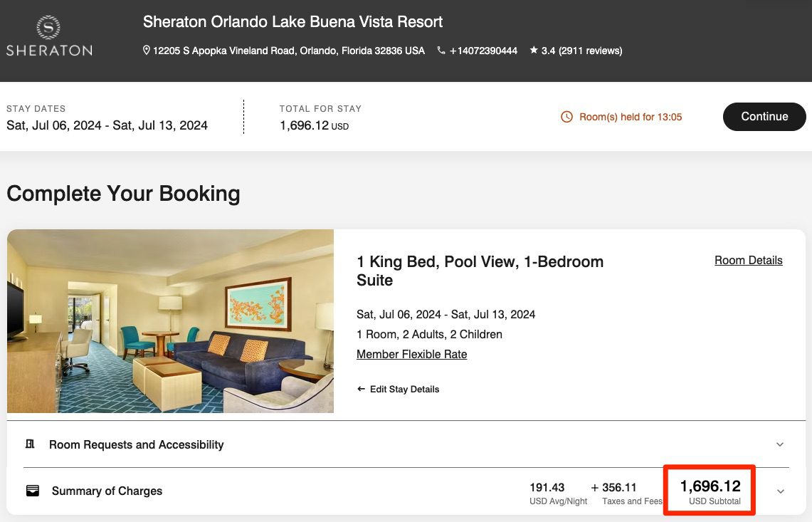Click the back arrow beside Edit Stay Details
Image resolution: width=812 pixels, height=522 pixels.
[362, 389]
